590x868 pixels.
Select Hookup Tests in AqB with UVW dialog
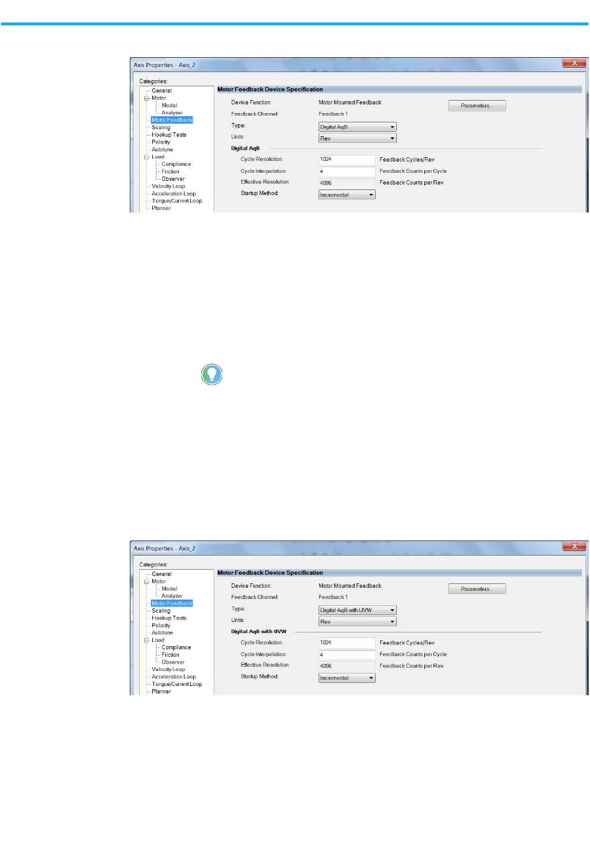[169, 618]
